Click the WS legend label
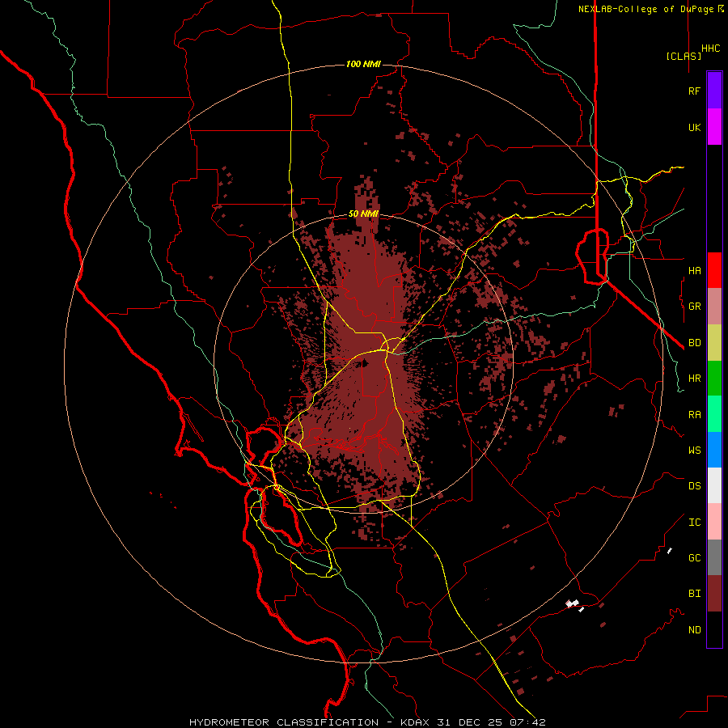This screenshot has height=728, width=728. (694, 451)
